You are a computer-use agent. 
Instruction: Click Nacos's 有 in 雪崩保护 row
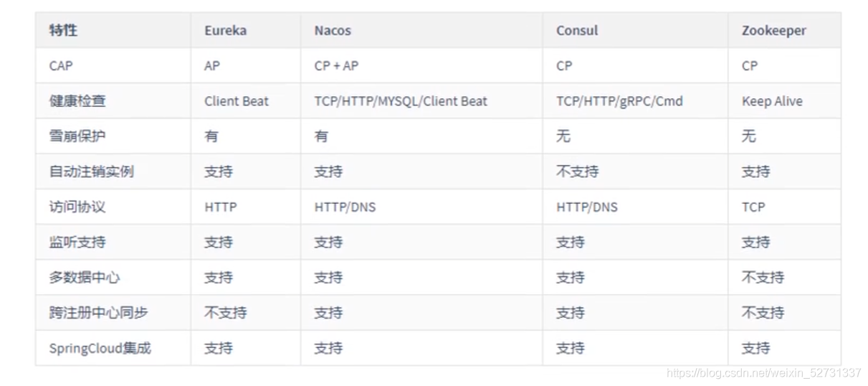[x=321, y=136]
